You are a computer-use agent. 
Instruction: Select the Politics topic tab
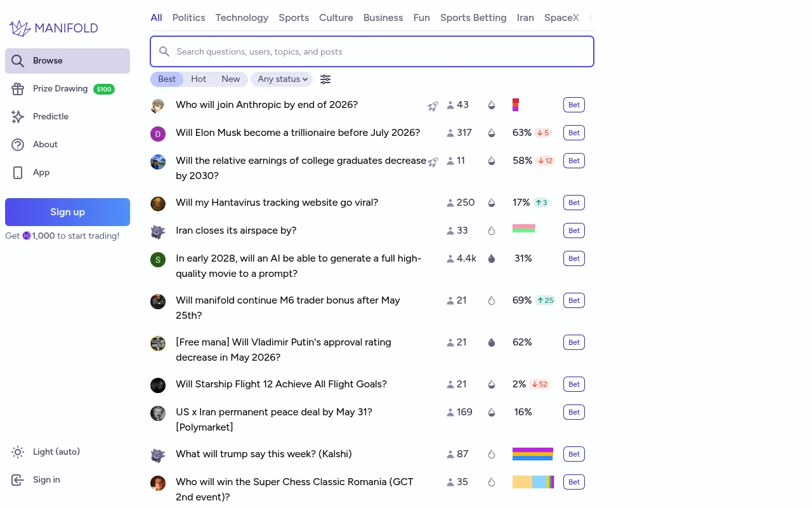[x=189, y=18]
